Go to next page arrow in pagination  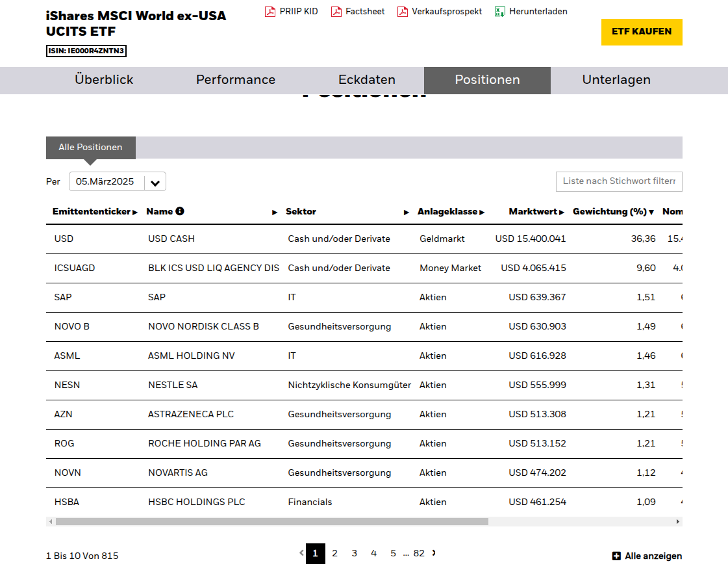point(434,553)
